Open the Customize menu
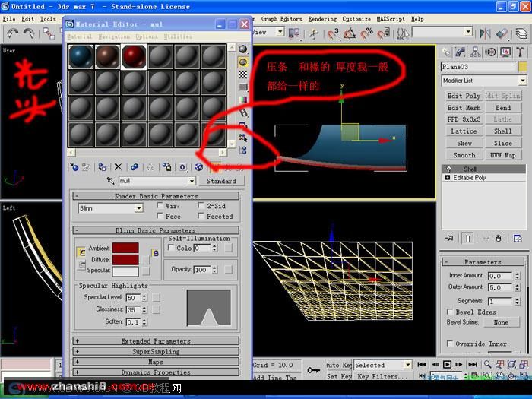Image resolution: width=532 pixels, height=399 pixels. (356, 19)
